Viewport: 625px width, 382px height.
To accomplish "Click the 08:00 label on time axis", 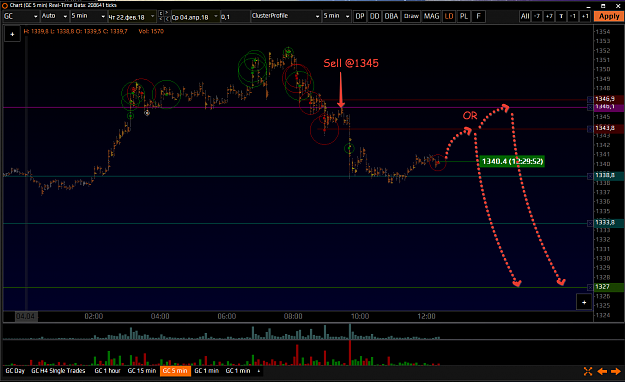I will coord(293,316).
